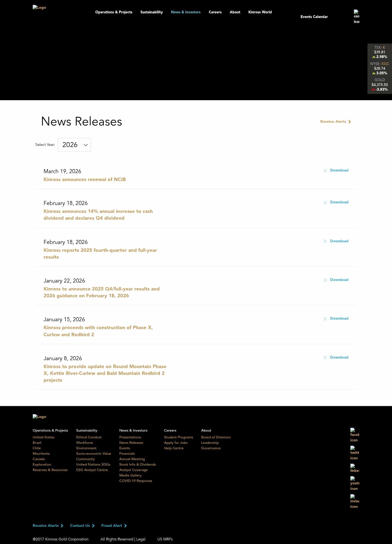
Task: Open Student Programs footer link
Action: point(178,437)
